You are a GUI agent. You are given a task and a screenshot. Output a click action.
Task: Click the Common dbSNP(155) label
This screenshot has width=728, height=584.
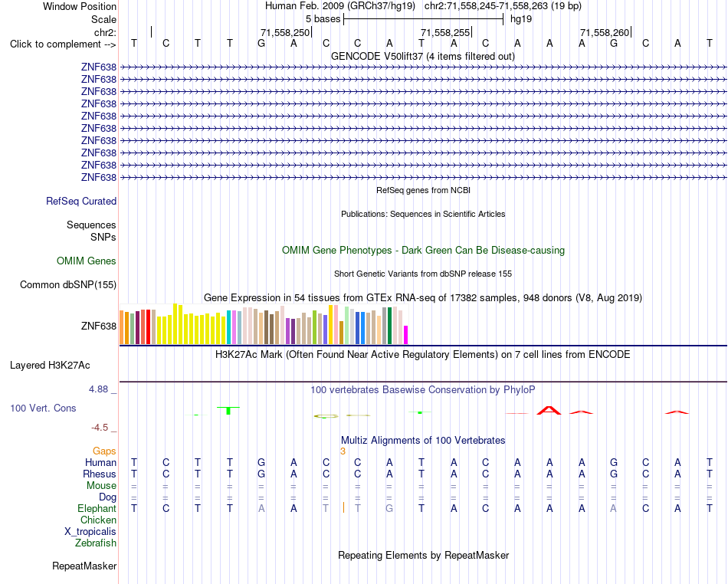[67, 284]
